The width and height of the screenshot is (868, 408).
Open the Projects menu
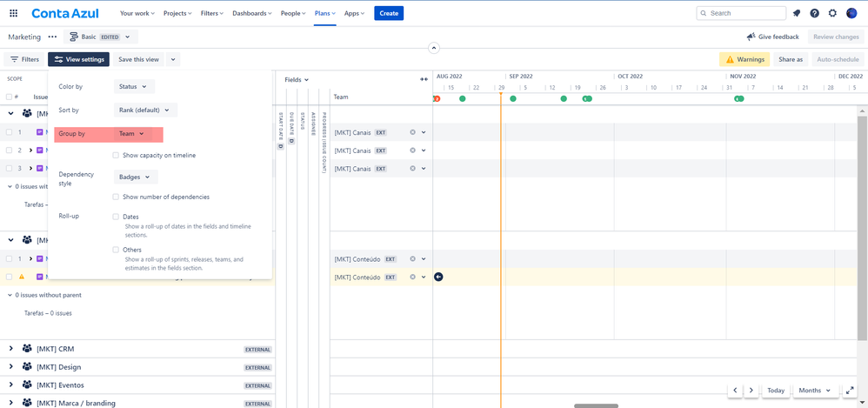pyautogui.click(x=177, y=13)
